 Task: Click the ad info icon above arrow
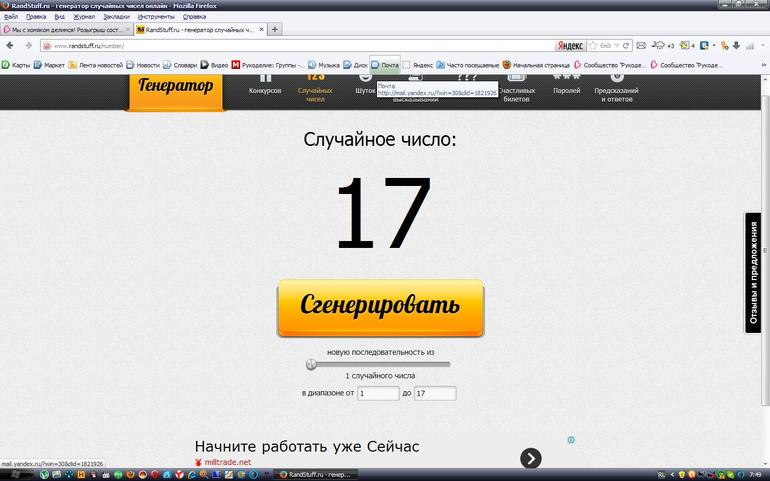(571, 440)
